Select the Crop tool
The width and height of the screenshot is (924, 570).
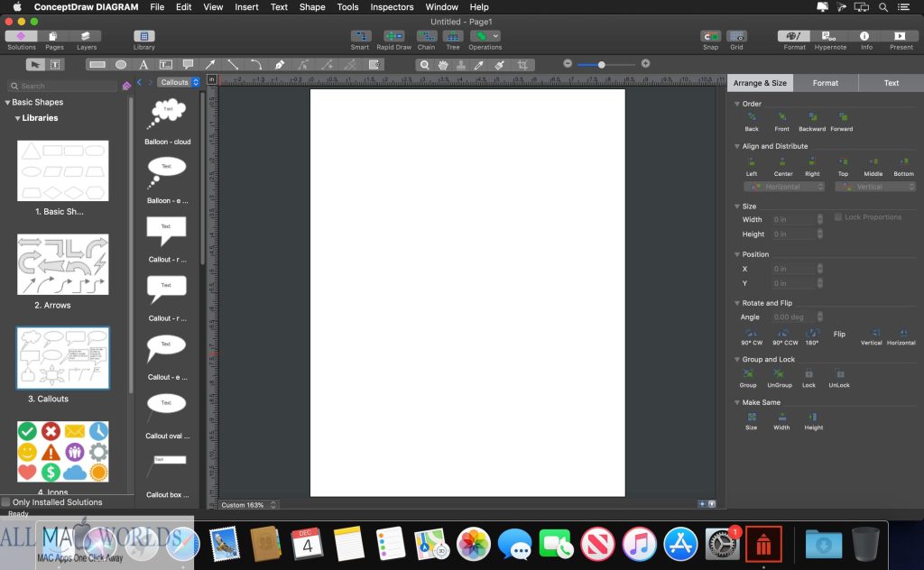(522, 65)
